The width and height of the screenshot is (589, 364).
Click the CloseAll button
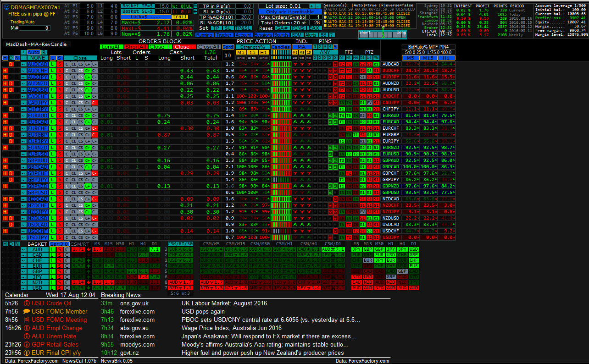[209, 47]
